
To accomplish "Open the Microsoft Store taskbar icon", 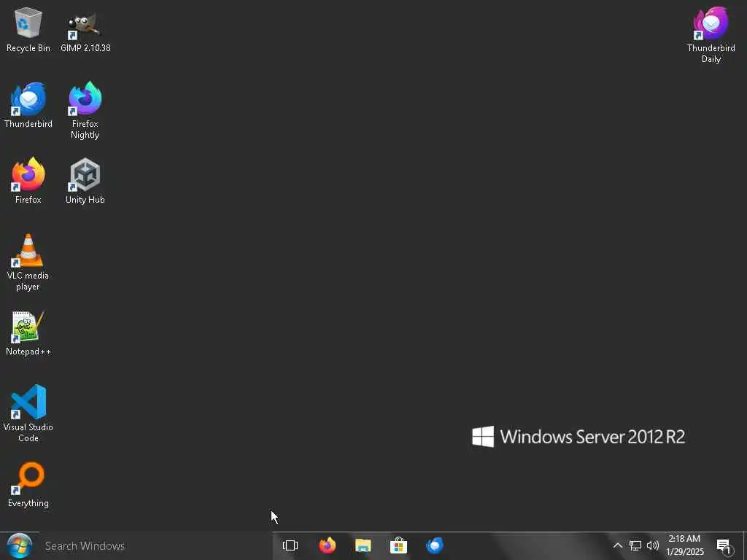I will [399, 545].
